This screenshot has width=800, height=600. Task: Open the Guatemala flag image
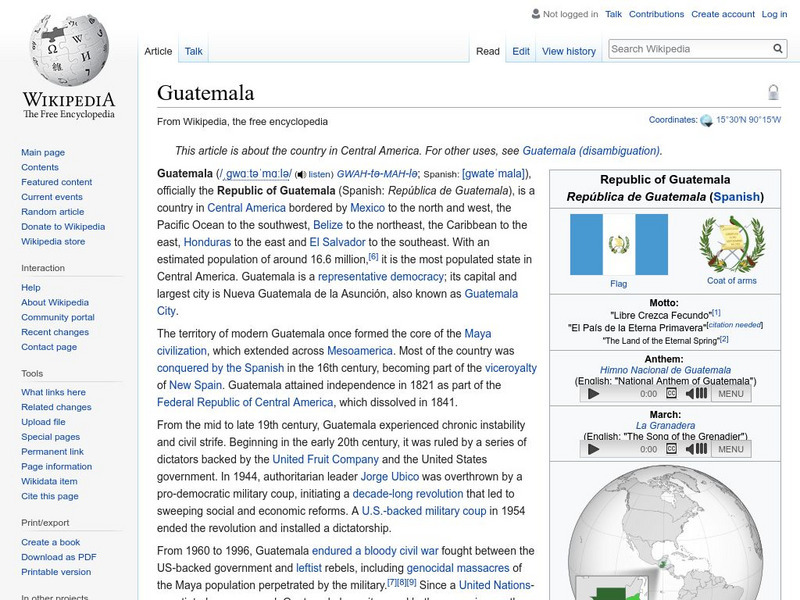(619, 244)
